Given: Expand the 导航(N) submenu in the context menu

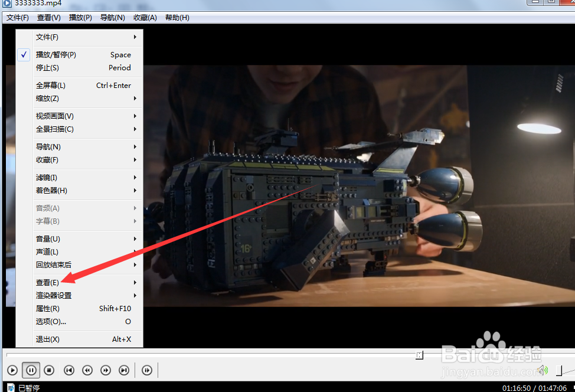Looking at the screenshot, I should point(79,146).
